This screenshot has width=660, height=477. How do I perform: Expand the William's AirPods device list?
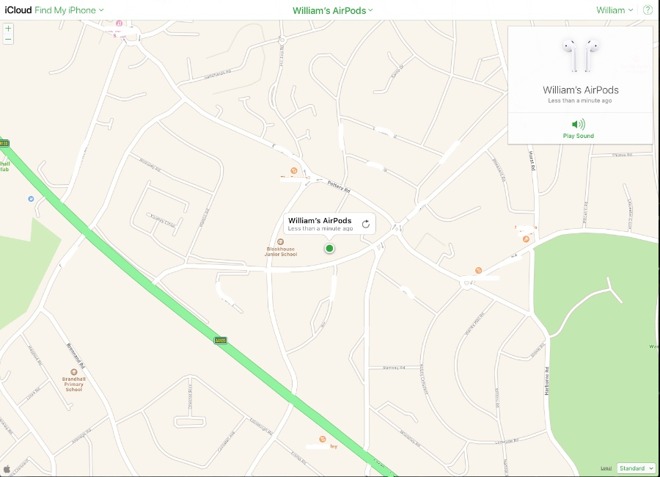coord(333,11)
